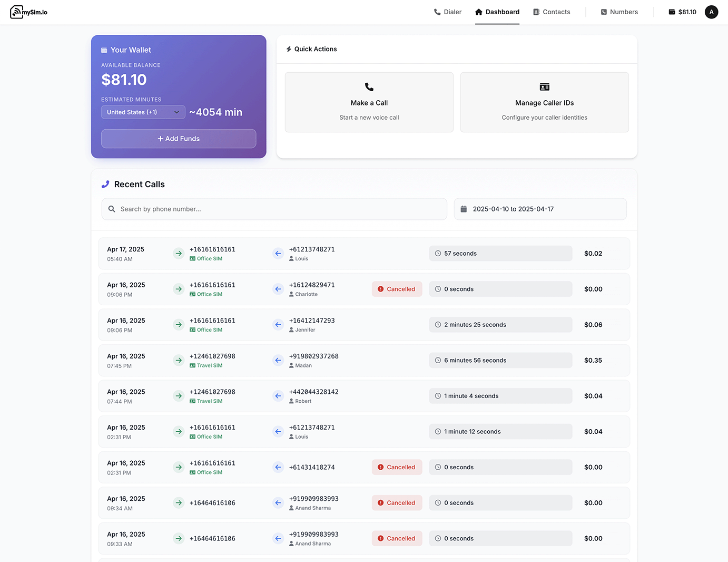Go to the Numbers tab
Image resolution: width=728 pixels, height=562 pixels.
[x=619, y=12]
